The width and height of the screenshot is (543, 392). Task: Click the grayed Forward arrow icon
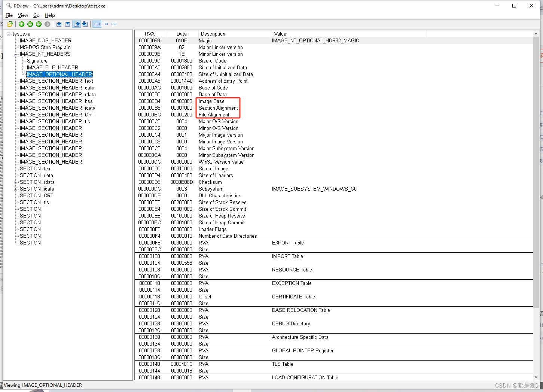[x=47, y=24]
